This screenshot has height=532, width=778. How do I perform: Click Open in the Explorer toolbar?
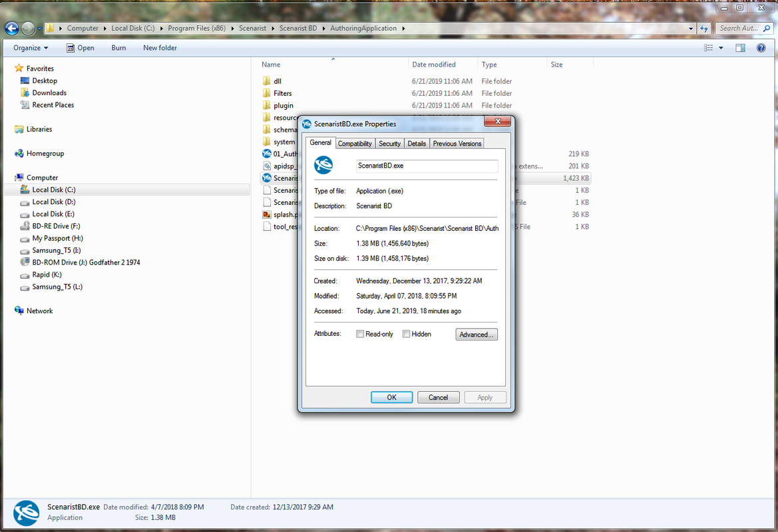point(81,48)
